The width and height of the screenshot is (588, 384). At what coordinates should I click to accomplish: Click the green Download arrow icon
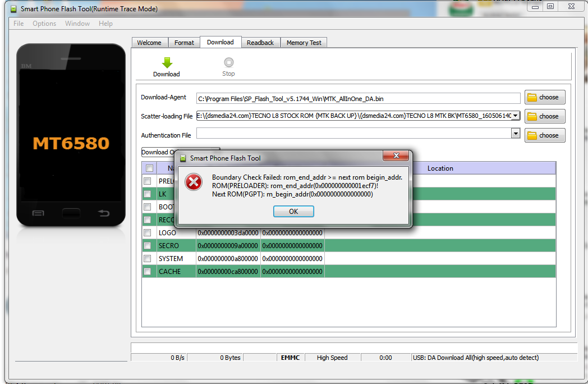click(167, 62)
